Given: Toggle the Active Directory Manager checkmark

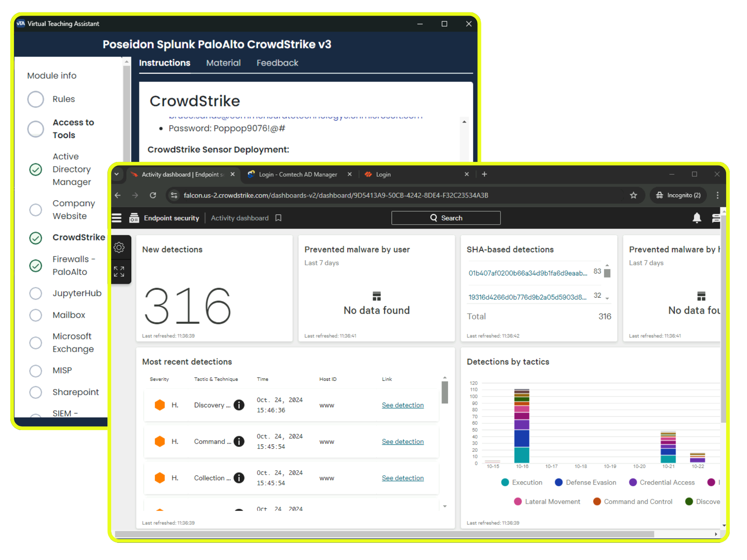Looking at the screenshot, I should click(x=36, y=169).
